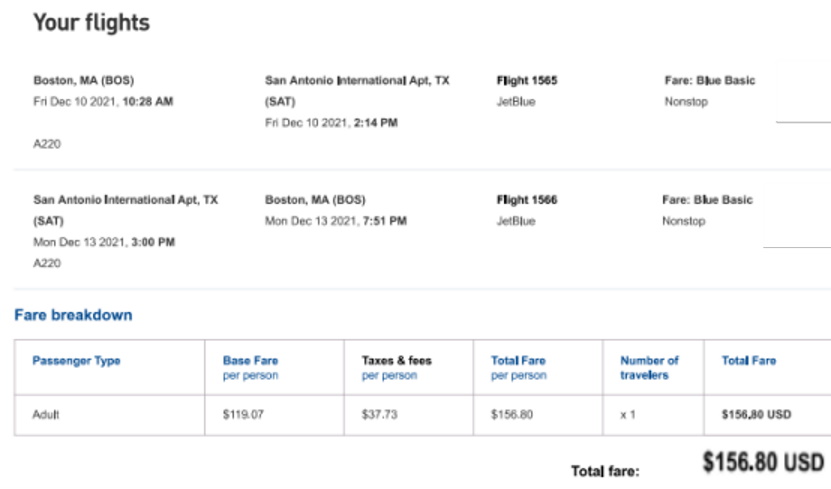
Task: Click the large $156.80 USD total fare amount
Action: click(x=762, y=463)
